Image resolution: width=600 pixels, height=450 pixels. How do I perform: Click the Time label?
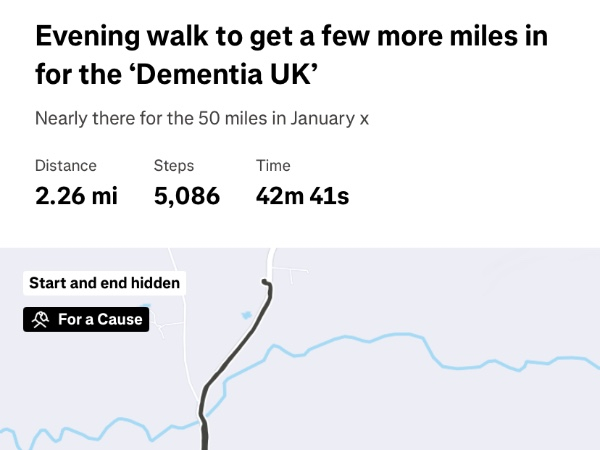pos(273,166)
